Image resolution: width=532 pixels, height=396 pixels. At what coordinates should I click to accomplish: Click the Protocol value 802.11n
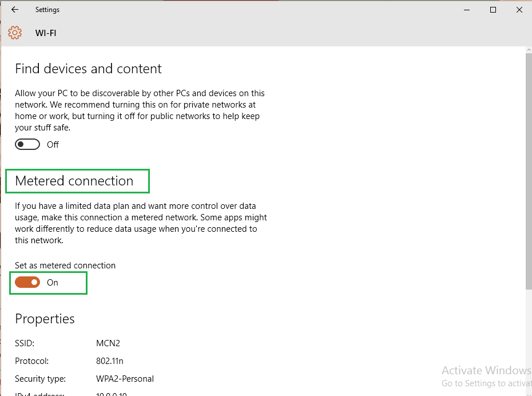point(110,361)
